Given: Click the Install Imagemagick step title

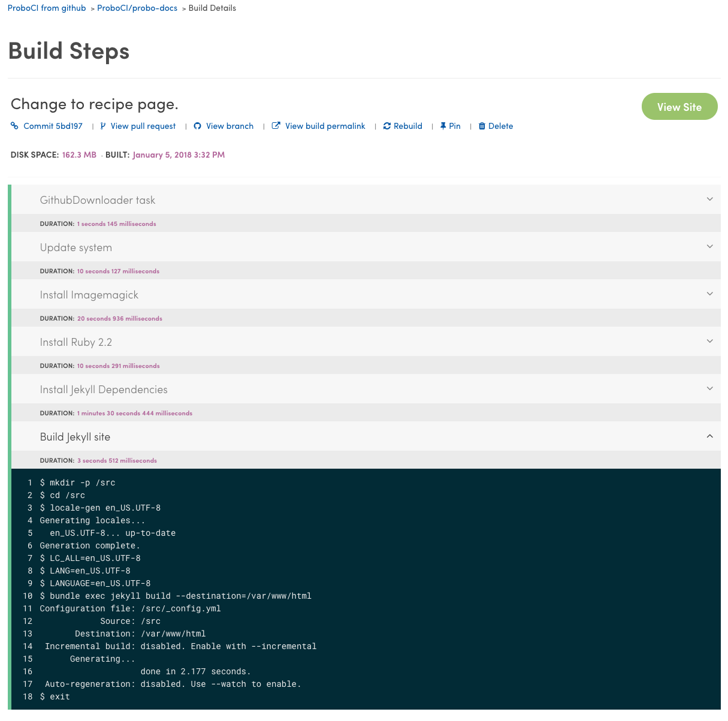Looking at the screenshot, I should pos(89,295).
